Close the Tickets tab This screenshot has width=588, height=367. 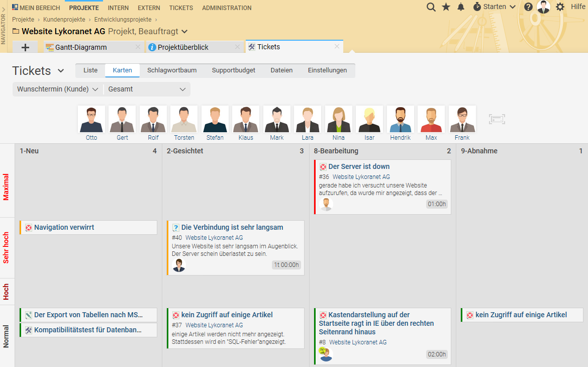coord(337,47)
